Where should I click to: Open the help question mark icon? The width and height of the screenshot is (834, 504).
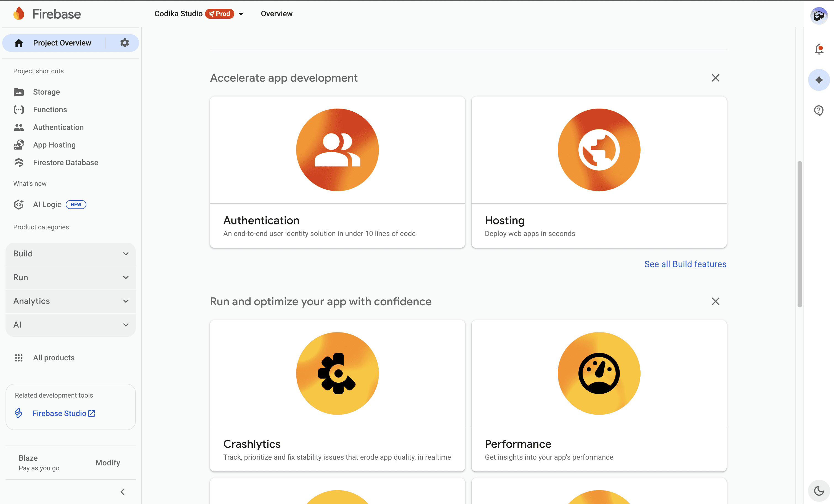(819, 111)
